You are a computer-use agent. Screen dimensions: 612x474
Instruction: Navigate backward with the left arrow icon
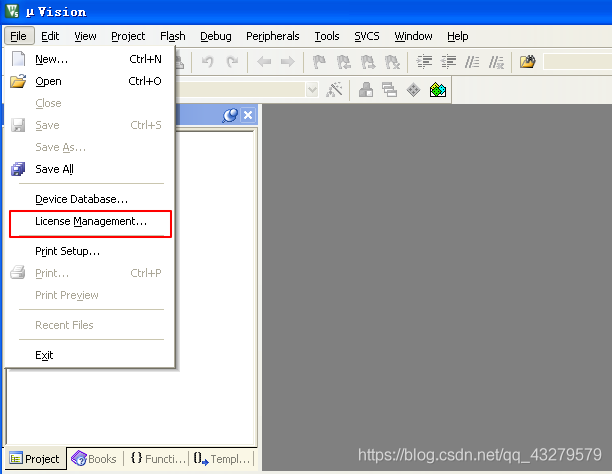coord(264,62)
